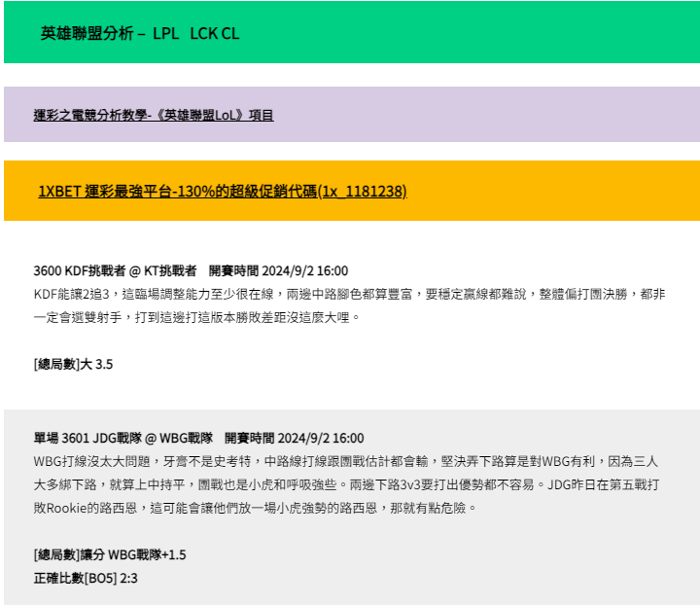Screen dimensions: 700x606
Task: Click the 英雄聯盟分析 title in green header
Action: [87, 33]
